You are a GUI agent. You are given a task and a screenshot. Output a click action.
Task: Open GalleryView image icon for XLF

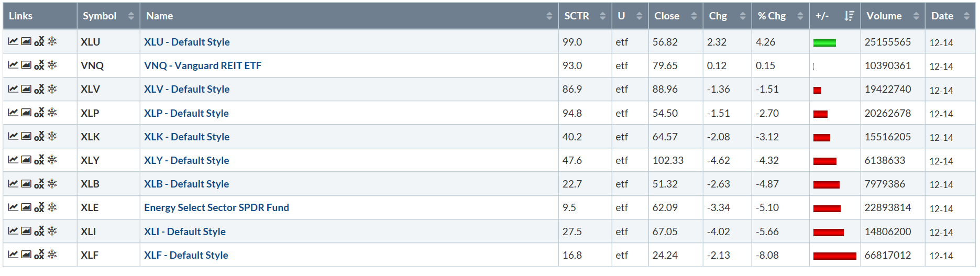(26, 255)
